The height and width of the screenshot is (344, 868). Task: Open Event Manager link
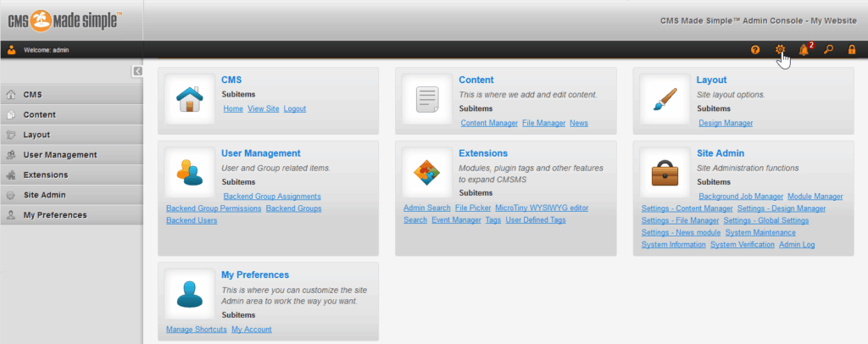(x=456, y=220)
